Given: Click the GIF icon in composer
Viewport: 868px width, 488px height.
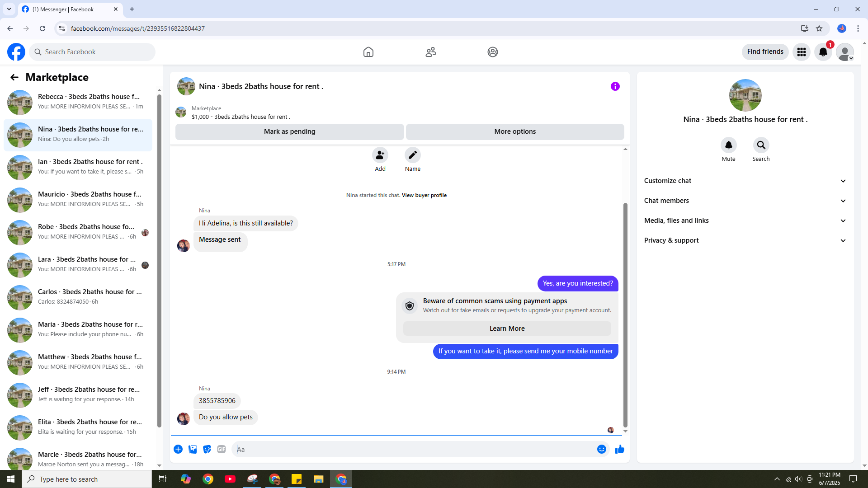Looking at the screenshot, I should point(221,449).
